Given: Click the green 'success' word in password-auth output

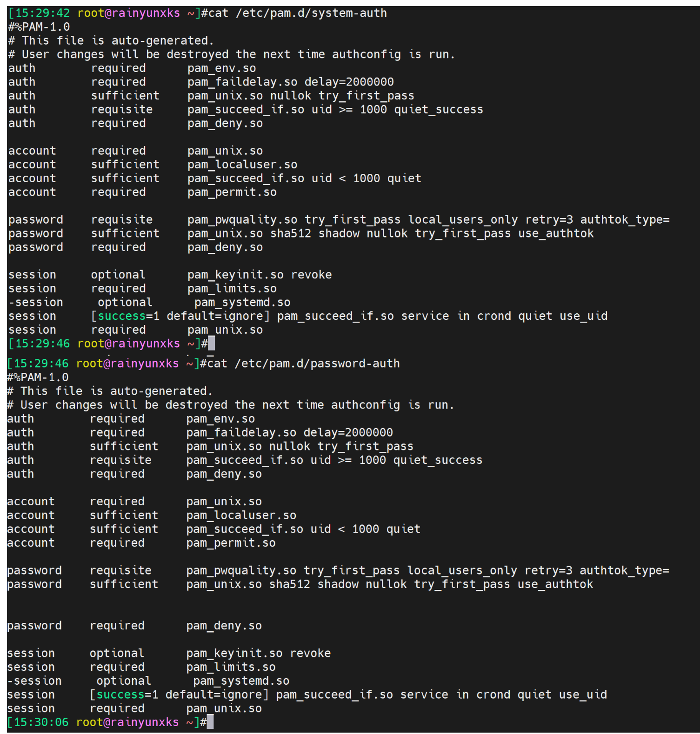Looking at the screenshot, I should point(120,694).
